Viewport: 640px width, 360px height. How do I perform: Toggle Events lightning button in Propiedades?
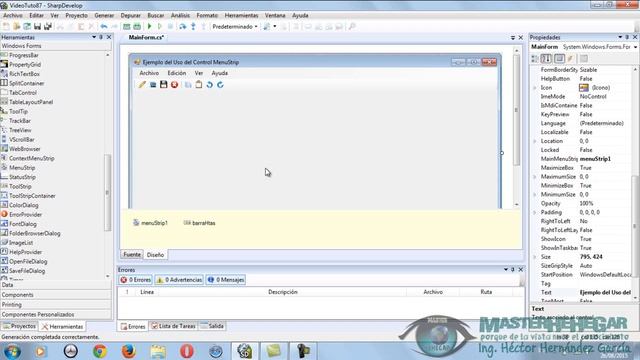[x=571, y=59]
